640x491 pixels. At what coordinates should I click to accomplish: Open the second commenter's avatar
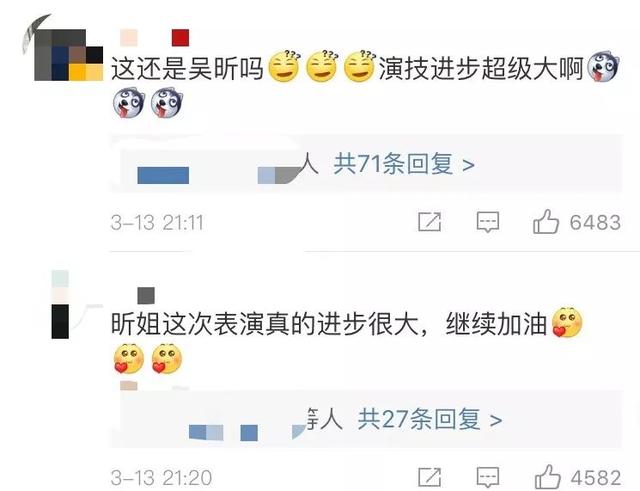[x=60, y=304]
